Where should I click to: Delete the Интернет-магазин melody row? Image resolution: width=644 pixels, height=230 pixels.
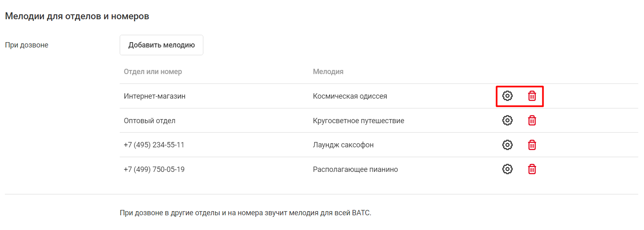tap(532, 96)
